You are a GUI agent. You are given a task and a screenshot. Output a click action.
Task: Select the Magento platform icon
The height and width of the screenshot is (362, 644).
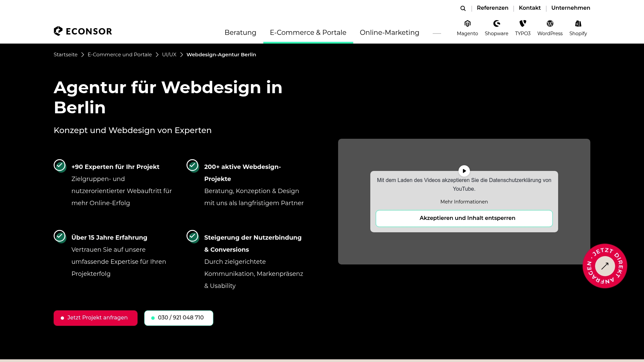coord(467,23)
